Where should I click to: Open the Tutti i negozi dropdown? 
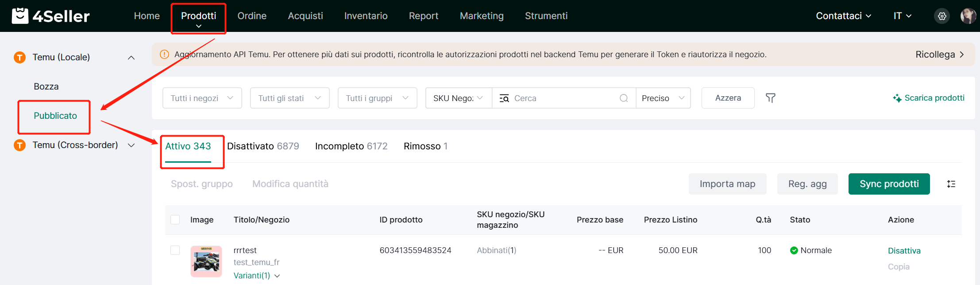click(x=202, y=98)
